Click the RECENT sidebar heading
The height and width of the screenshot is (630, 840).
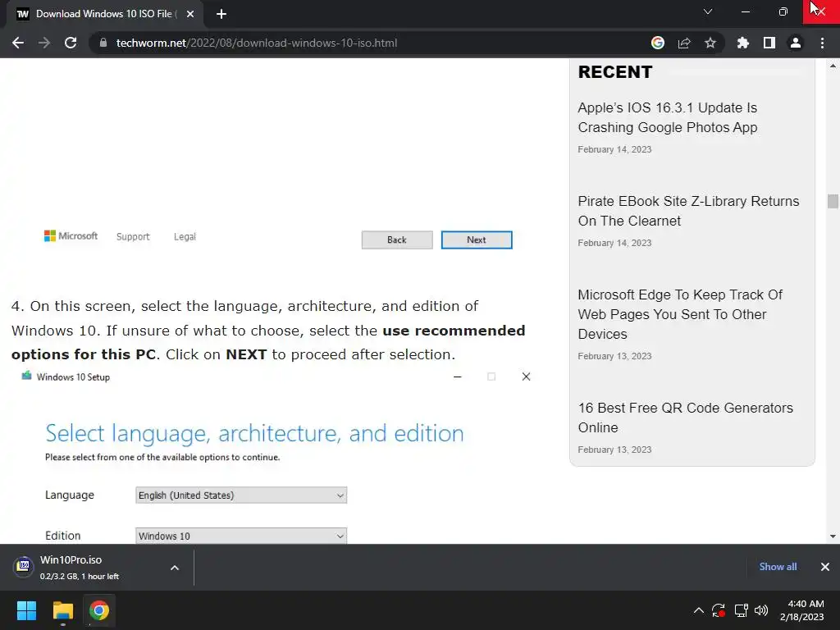[x=615, y=72]
